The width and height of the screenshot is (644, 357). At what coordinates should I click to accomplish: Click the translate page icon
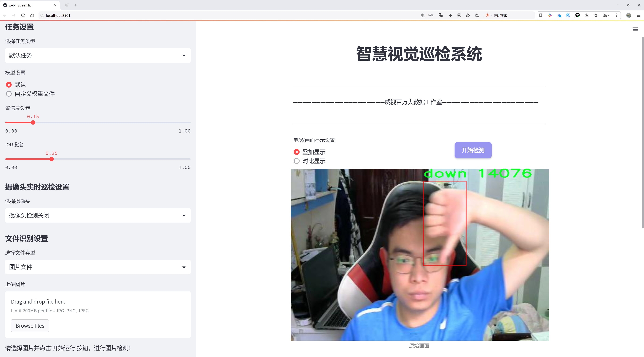[x=441, y=15]
